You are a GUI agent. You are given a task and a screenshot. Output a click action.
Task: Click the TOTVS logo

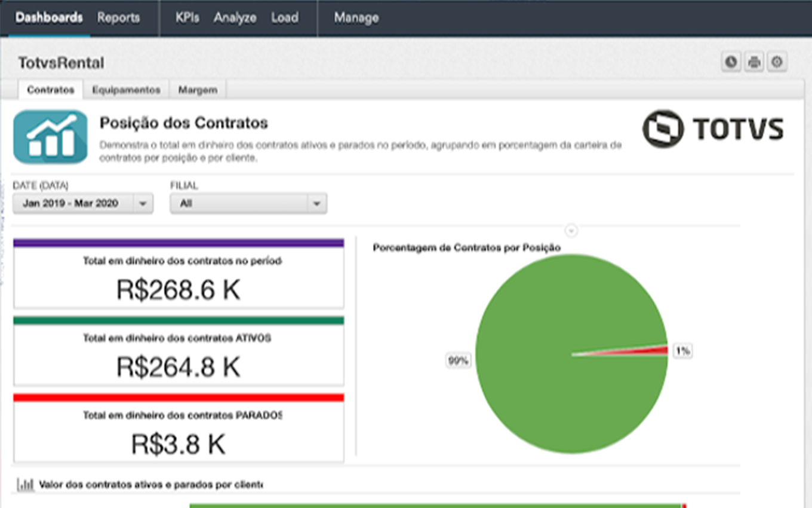point(713,129)
